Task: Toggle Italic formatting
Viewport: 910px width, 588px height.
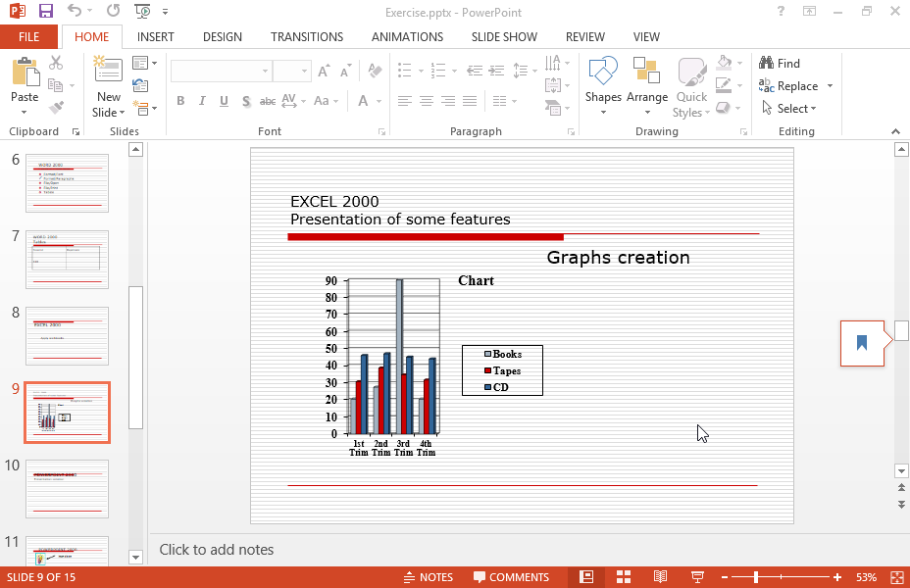Action: pyautogui.click(x=202, y=101)
